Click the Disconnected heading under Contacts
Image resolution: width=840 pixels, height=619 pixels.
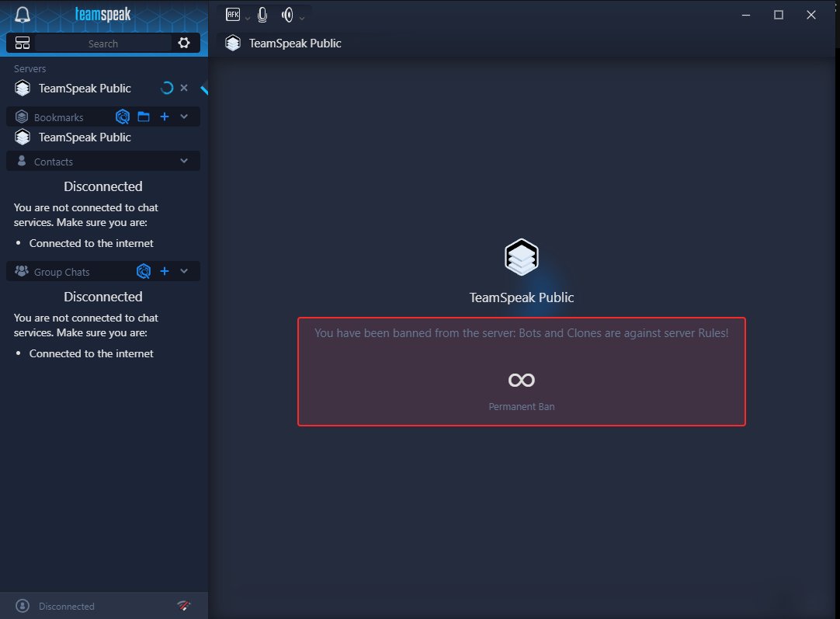click(102, 186)
